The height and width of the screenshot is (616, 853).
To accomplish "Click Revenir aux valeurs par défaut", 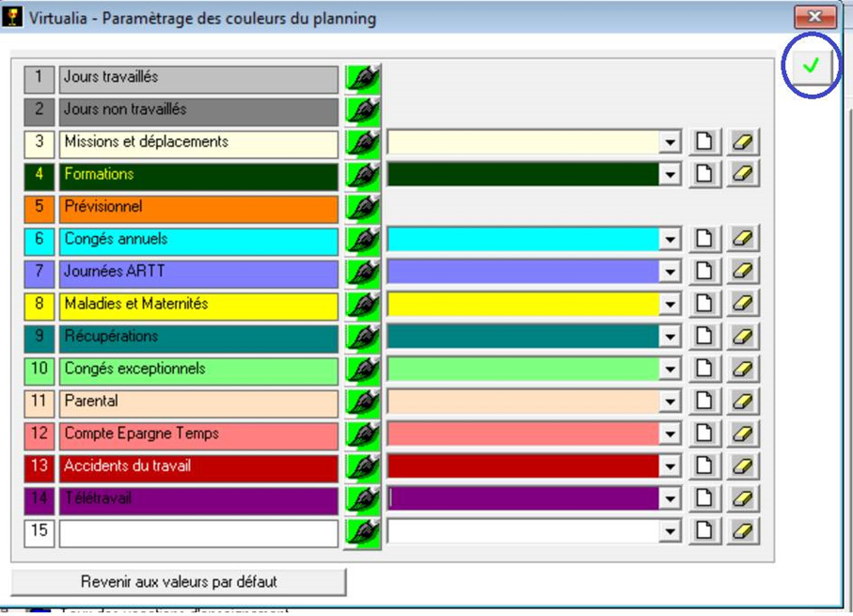I will pos(179,582).
